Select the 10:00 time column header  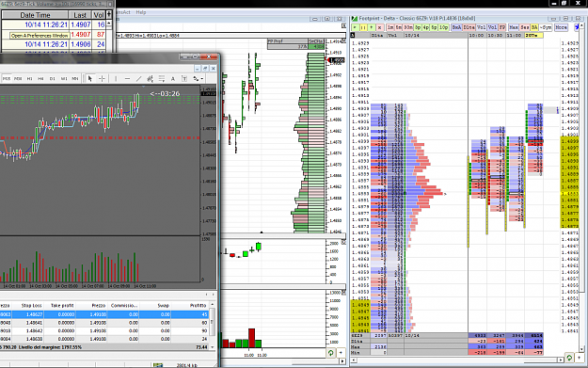pyautogui.click(x=477, y=35)
